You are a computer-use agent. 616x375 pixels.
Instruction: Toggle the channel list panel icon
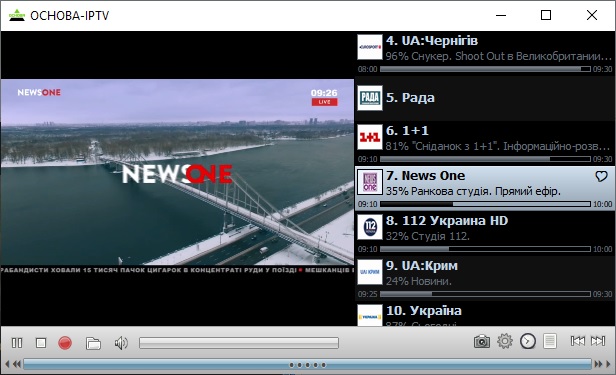[550, 341]
